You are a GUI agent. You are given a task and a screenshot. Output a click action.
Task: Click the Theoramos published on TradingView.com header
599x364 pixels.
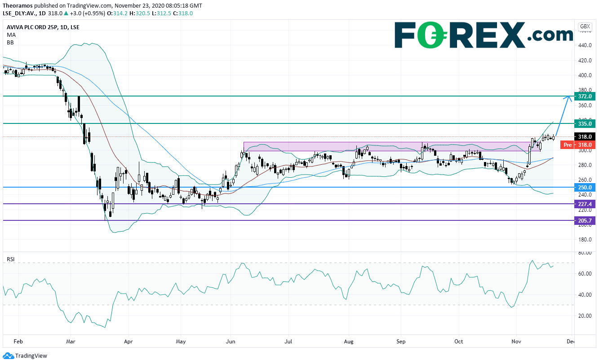(102, 6)
